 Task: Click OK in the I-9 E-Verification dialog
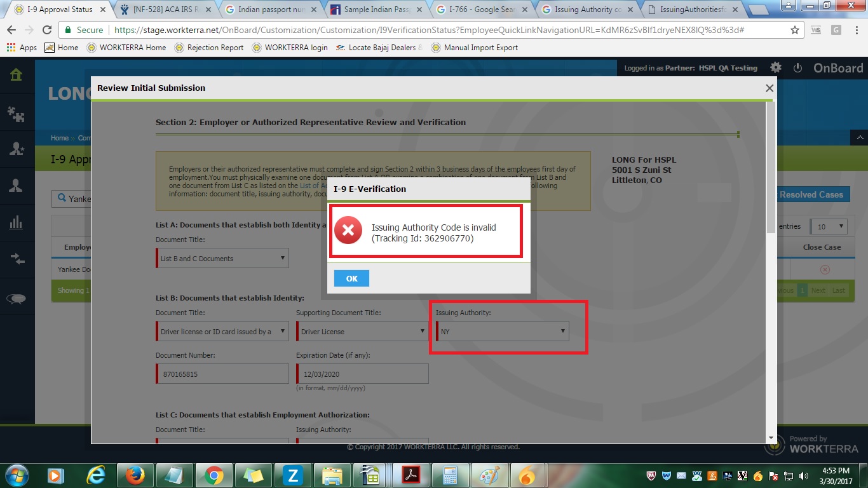351,278
